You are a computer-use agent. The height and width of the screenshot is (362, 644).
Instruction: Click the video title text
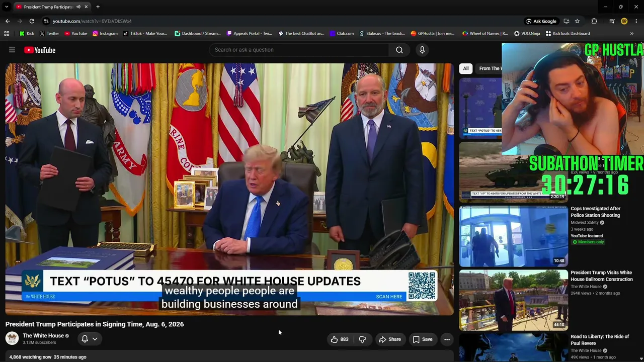[x=95, y=324]
